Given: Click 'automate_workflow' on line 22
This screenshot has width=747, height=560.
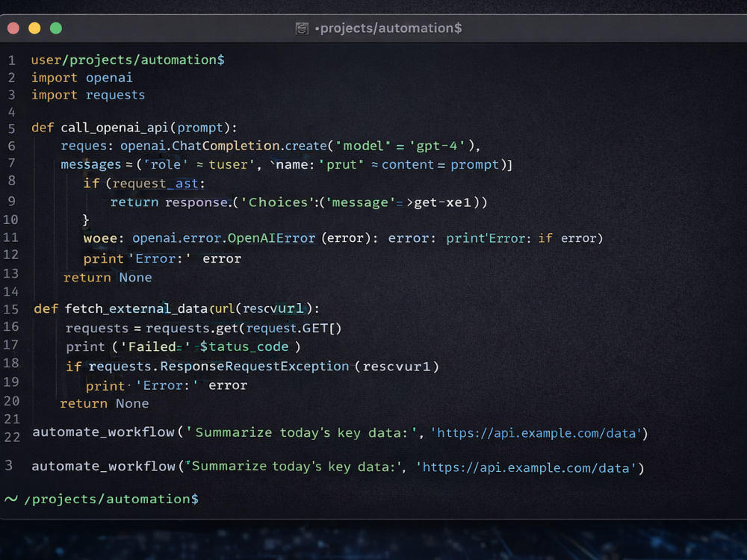Looking at the screenshot, I should 103,432.
